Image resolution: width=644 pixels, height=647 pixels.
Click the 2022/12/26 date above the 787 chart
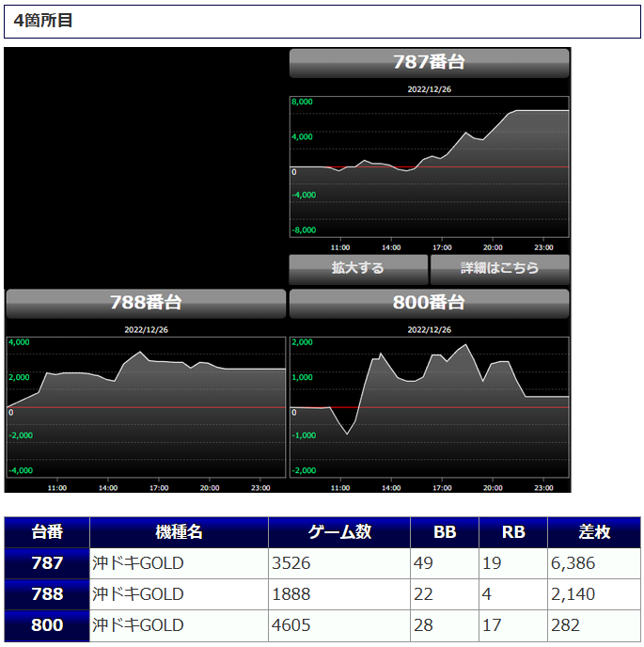click(429, 89)
